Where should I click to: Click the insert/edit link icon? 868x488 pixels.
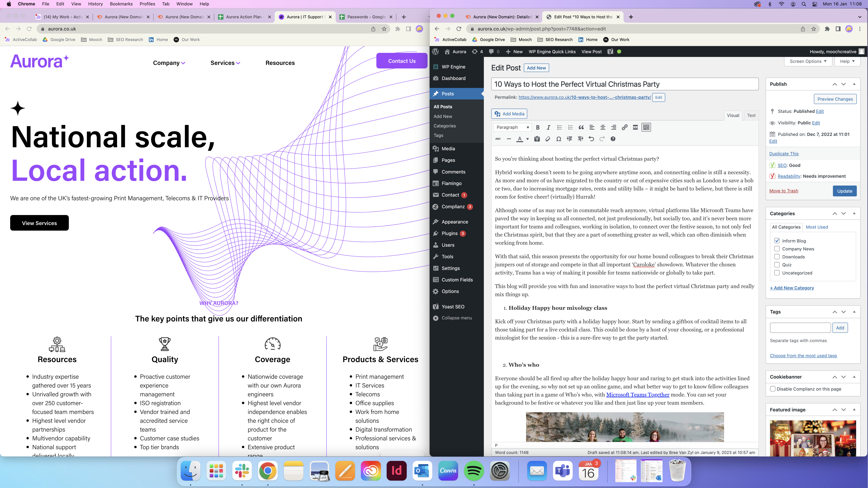pyautogui.click(x=624, y=127)
